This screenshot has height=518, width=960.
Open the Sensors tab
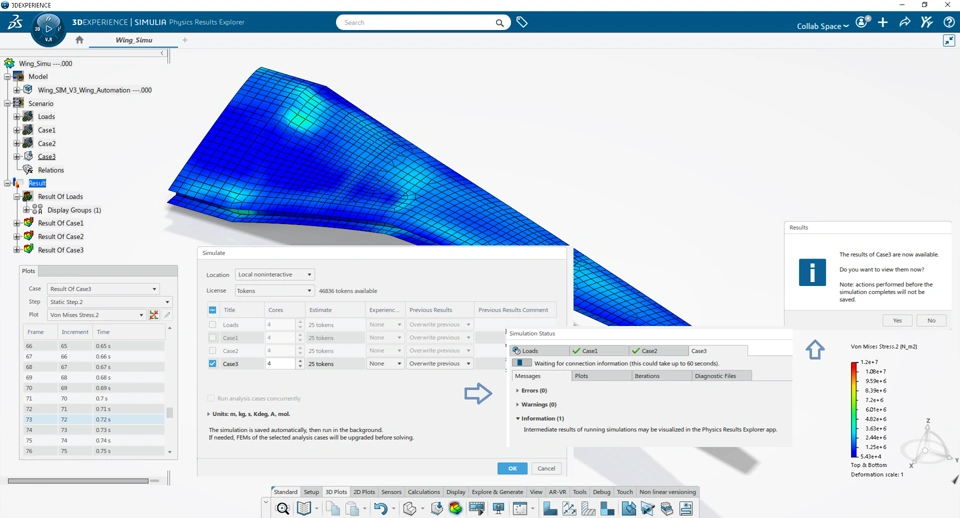click(391, 492)
